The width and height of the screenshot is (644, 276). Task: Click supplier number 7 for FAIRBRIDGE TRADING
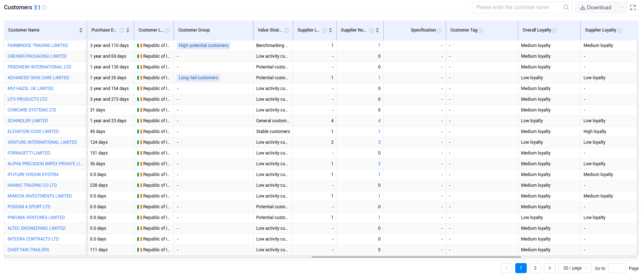click(x=379, y=46)
